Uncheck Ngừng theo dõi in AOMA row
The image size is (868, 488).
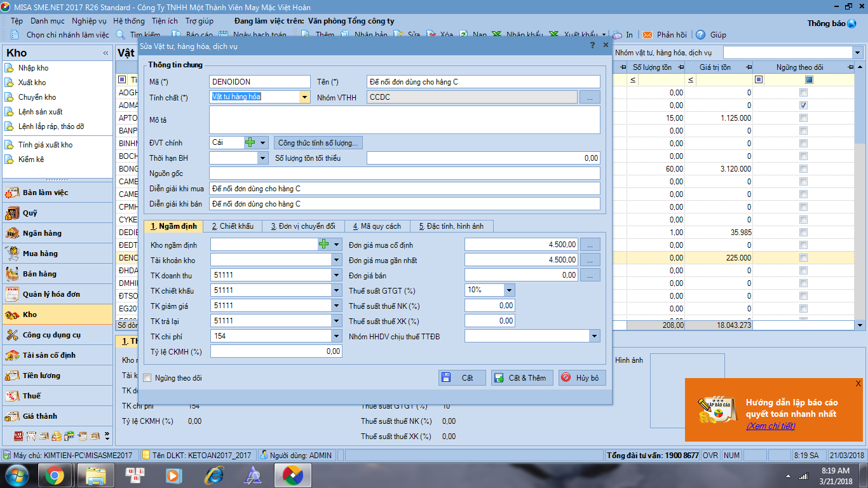[803, 105]
